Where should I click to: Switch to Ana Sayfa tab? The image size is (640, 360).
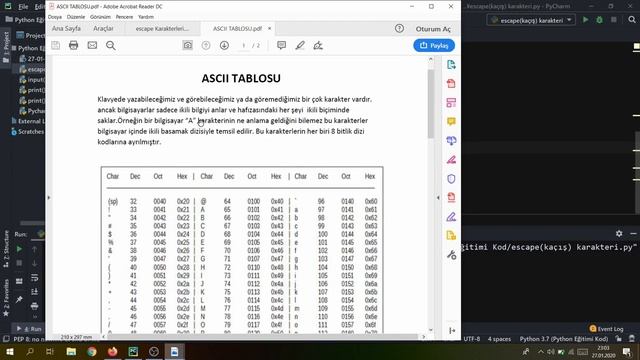[x=66, y=29]
